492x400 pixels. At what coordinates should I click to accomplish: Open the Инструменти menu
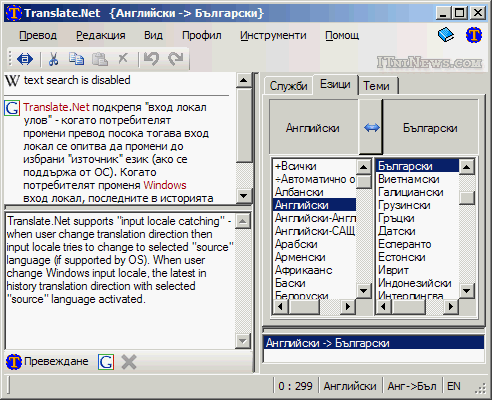(273, 35)
